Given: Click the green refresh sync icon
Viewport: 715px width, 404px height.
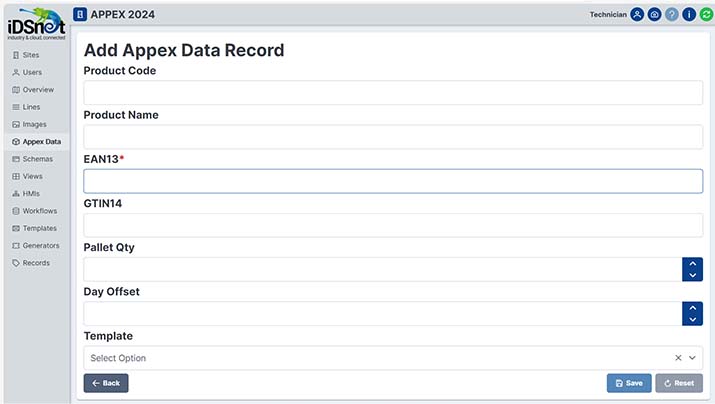Looking at the screenshot, I should coord(706,15).
